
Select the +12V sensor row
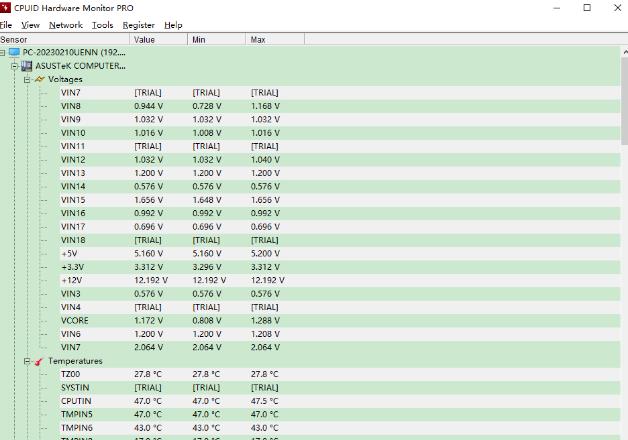(340, 280)
